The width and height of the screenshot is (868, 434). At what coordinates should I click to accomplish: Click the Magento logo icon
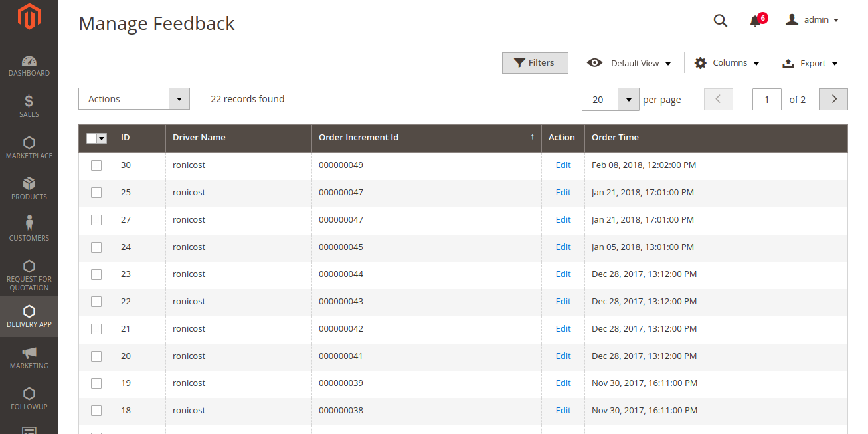point(29,17)
